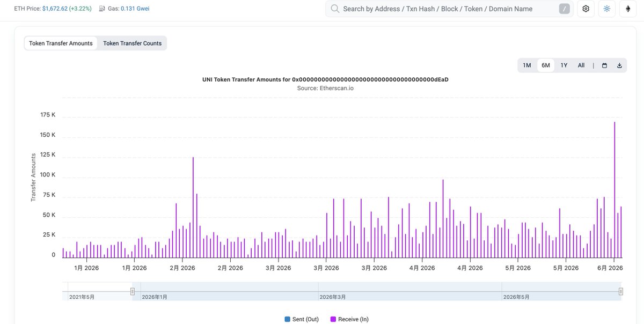Screen dimensions: 644x324
Task: Click the (+3.22%) price change text
Action: [x=79, y=9]
